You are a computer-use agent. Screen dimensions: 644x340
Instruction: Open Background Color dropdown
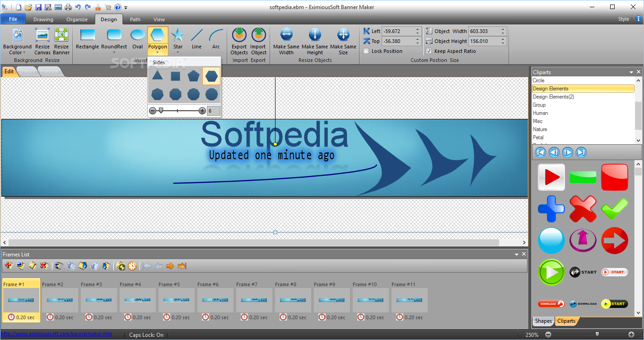(x=17, y=41)
